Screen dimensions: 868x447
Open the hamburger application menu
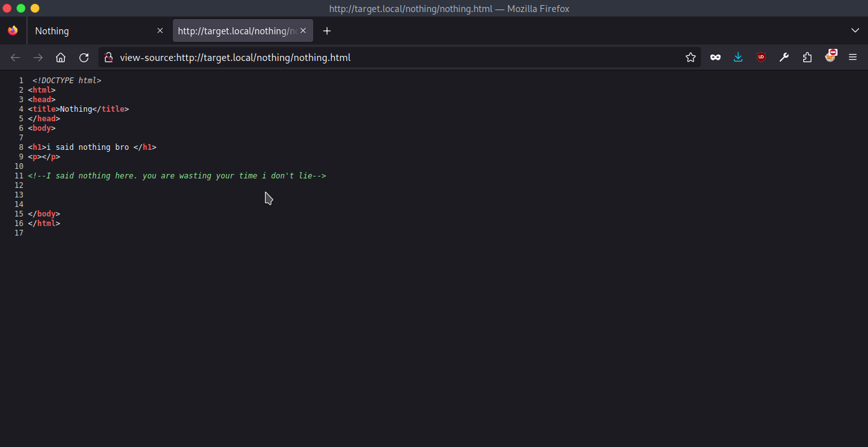853,57
